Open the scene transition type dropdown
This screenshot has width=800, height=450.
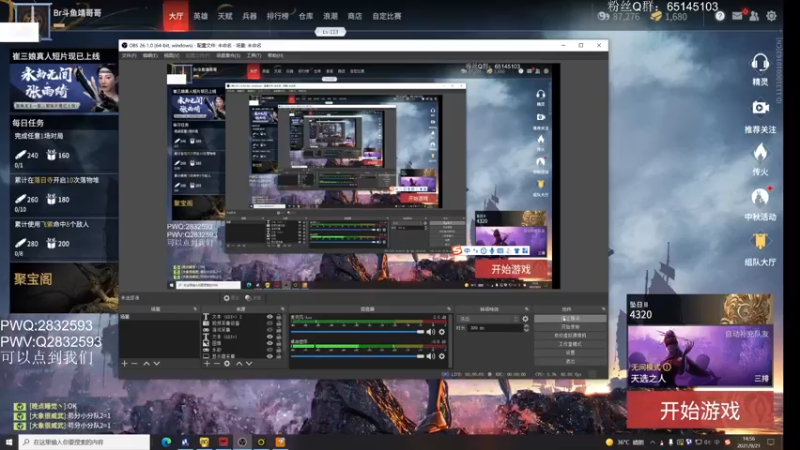coord(488,318)
